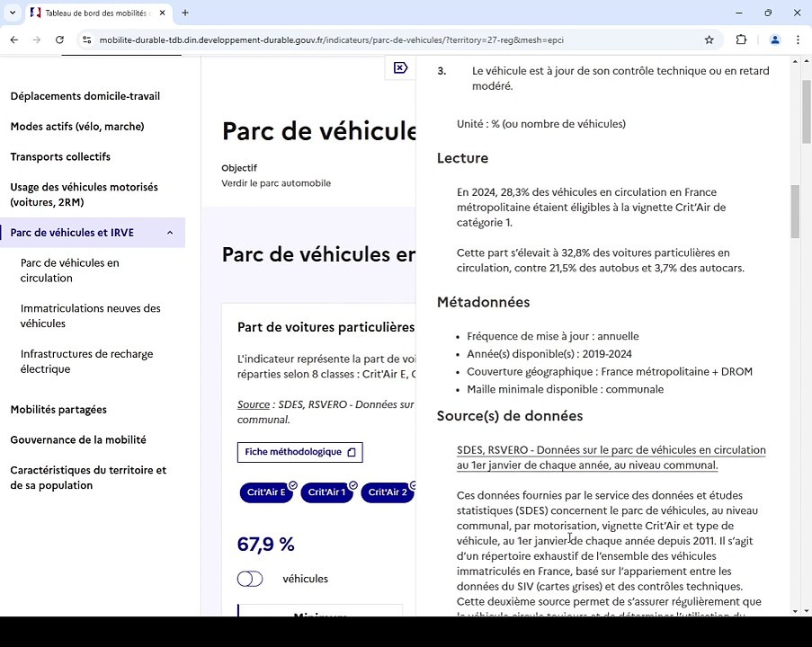Open the Chrome three-dot menu
Viewport: 812px width, 647px height.
(798, 40)
